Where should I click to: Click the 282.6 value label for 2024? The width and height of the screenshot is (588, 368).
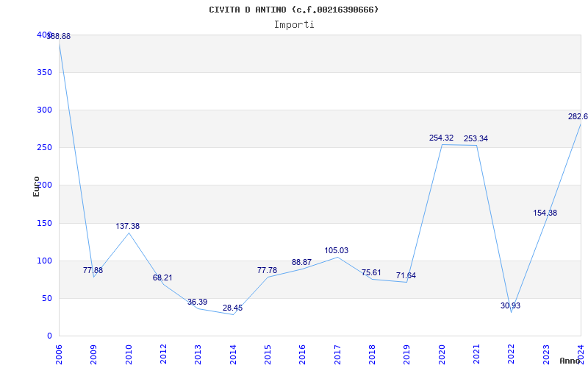578,116
